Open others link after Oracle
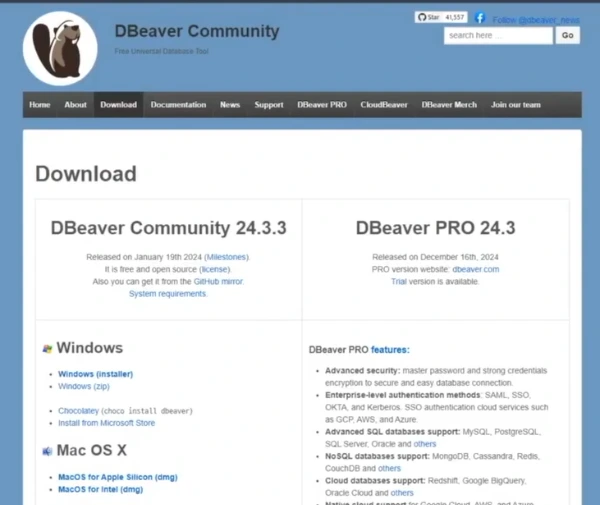Viewport: 600px width, 505px height. click(425, 444)
